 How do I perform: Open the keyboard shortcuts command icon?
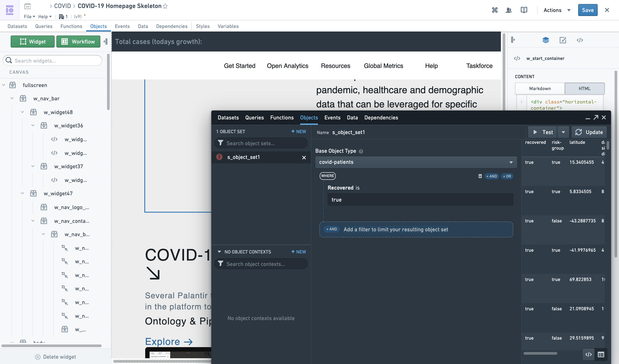tap(494, 10)
